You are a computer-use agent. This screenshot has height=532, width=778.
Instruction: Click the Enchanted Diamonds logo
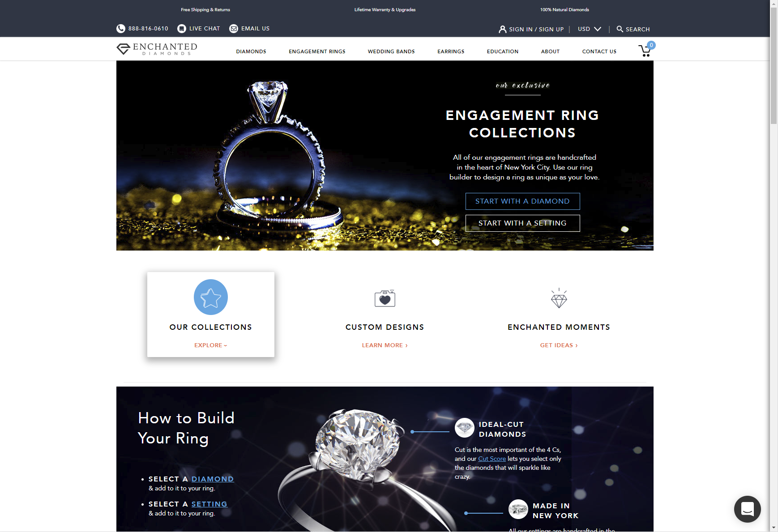click(157, 49)
